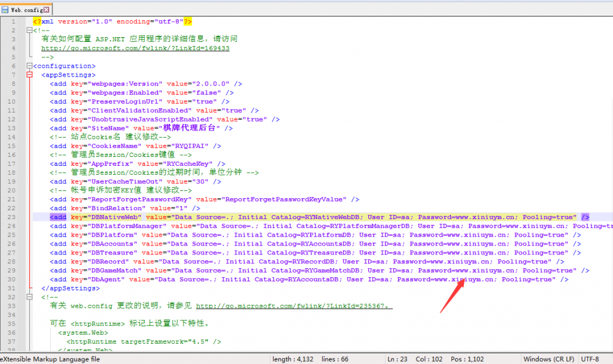
Task: Place cursor on the DbAgent connection string line
Action: point(299,279)
